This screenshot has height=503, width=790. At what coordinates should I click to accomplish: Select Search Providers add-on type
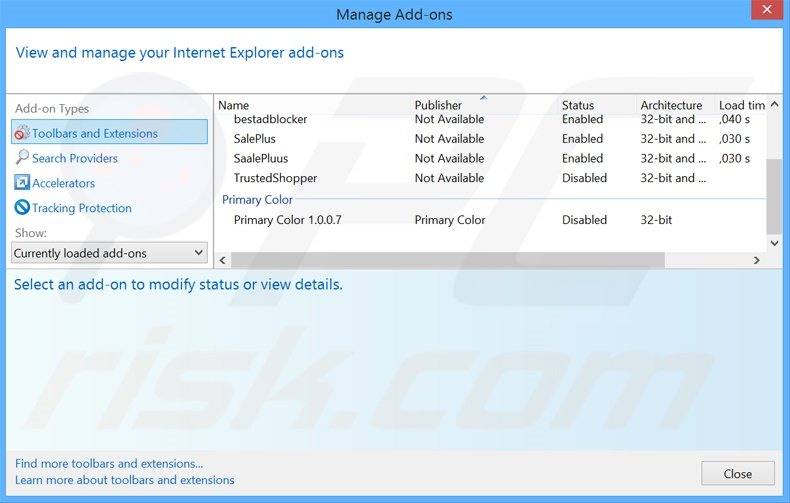click(75, 158)
